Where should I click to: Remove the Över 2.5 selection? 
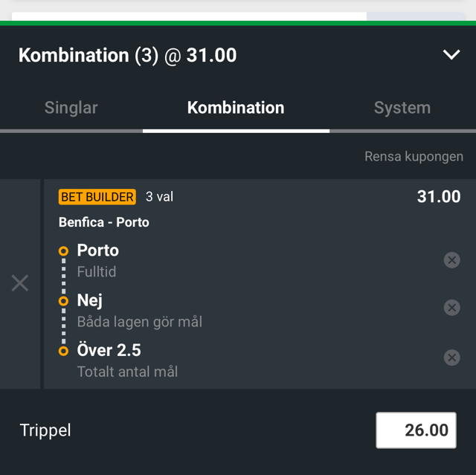pyautogui.click(x=451, y=358)
